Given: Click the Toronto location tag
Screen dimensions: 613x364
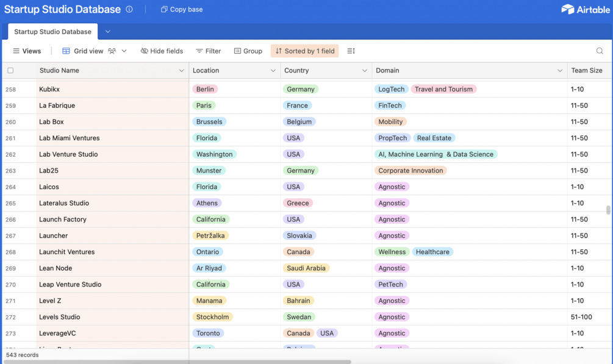Looking at the screenshot, I should click(208, 334).
